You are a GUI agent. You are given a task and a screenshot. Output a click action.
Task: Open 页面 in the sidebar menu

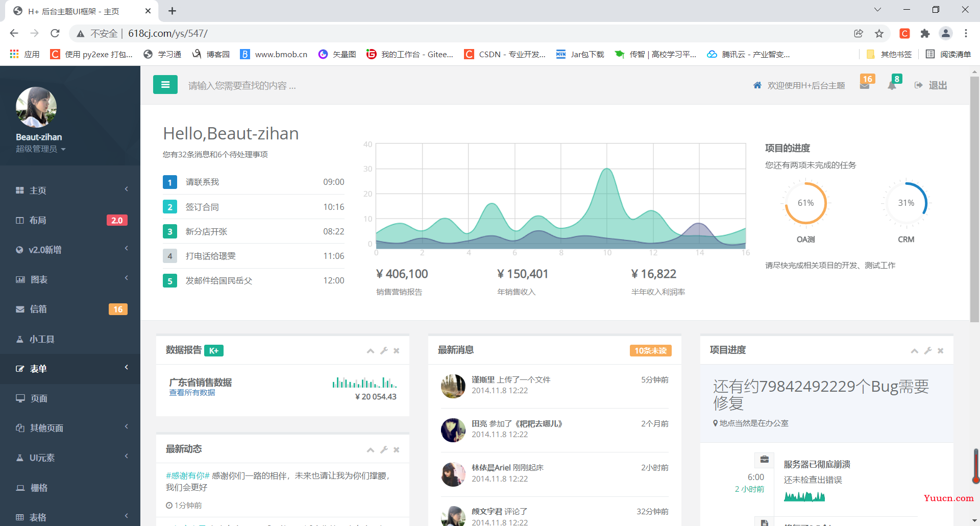[x=70, y=398]
